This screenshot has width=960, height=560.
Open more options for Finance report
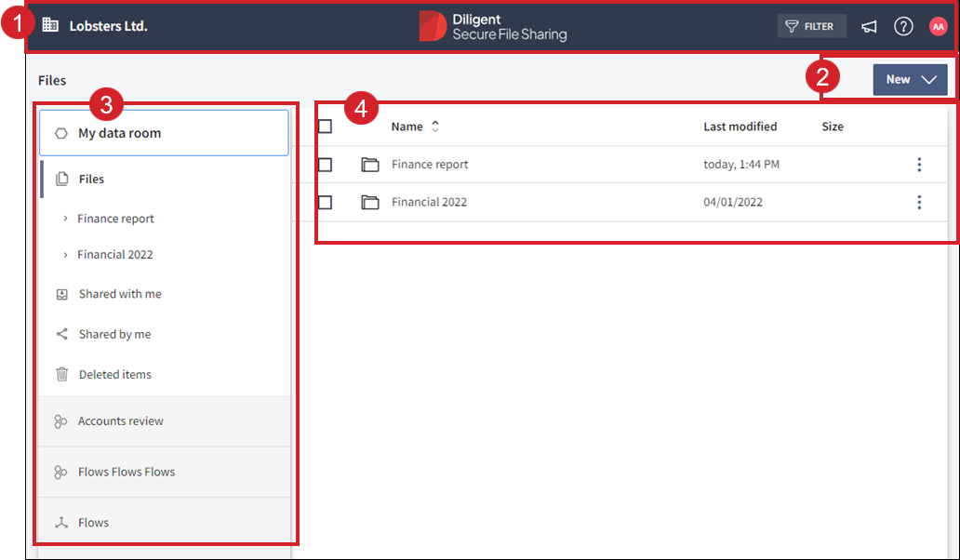click(919, 165)
